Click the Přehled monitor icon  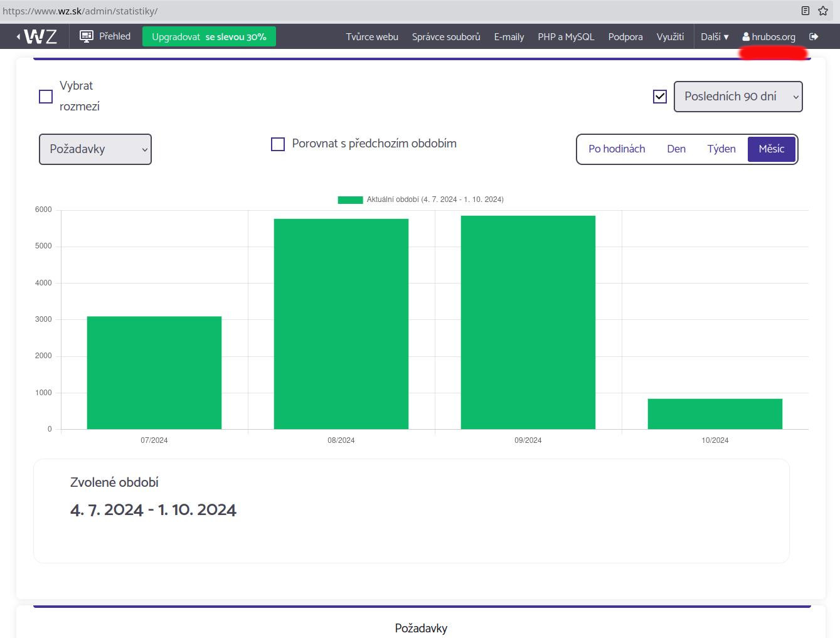tap(87, 36)
